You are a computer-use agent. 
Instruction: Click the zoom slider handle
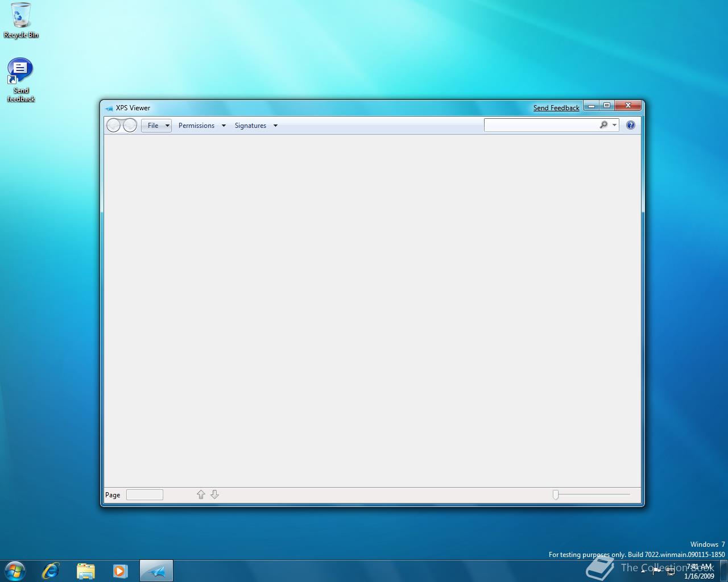[556, 494]
